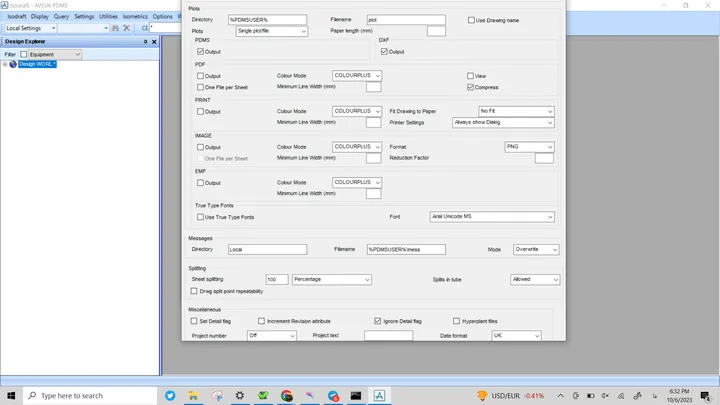Image resolution: width=720 pixels, height=405 pixels.
Task: Open the Messages Mode Overwrite dropdown
Action: click(536, 249)
